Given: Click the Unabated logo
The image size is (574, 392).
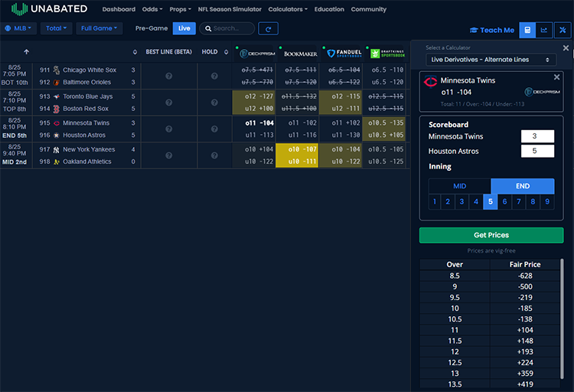Looking at the screenshot, I should pyautogui.click(x=49, y=8).
